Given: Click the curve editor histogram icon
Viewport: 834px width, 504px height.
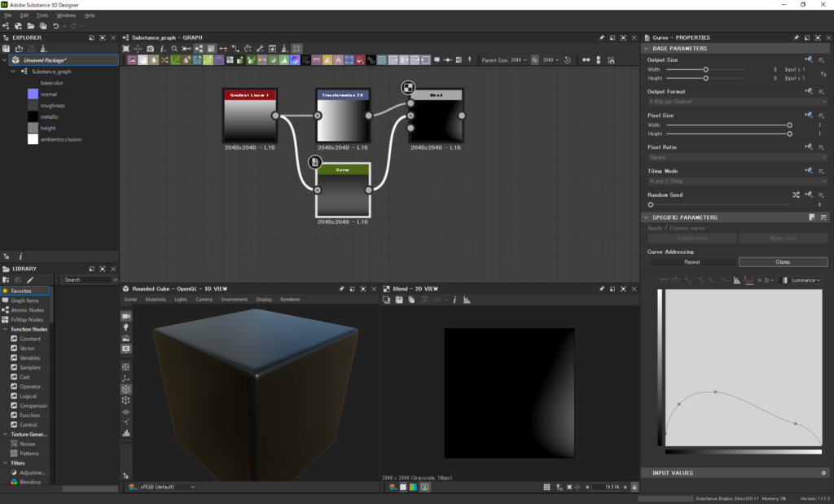Looking at the screenshot, I should (x=736, y=280).
